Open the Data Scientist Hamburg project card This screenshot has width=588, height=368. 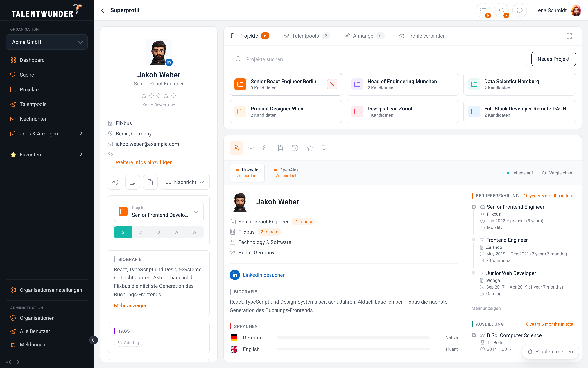(x=519, y=84)
